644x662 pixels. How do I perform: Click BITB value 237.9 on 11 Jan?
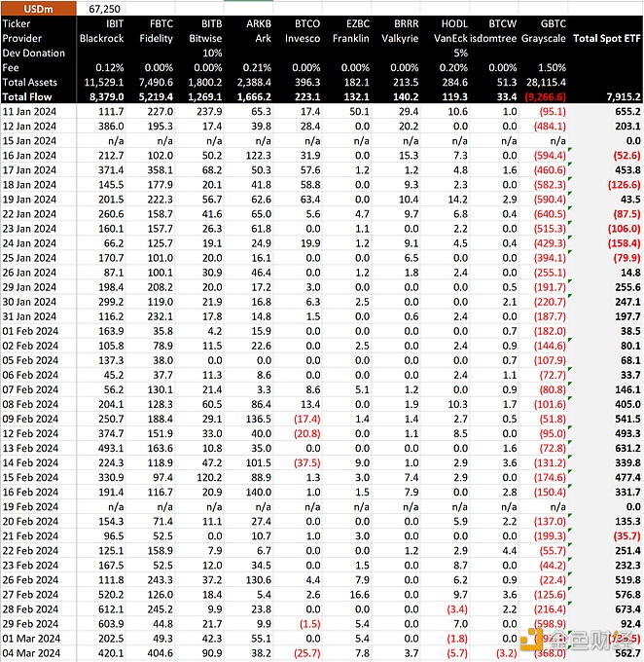[209, 111]
